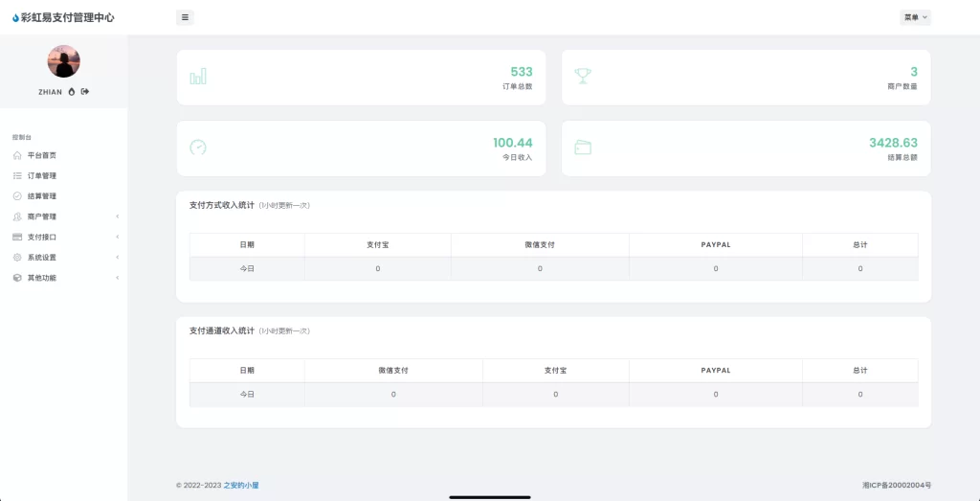Viewport: 980px width, 501px height.
Task: Click 微信支付 header in 支付方式收入统计 table
Action: coord(540,244)
